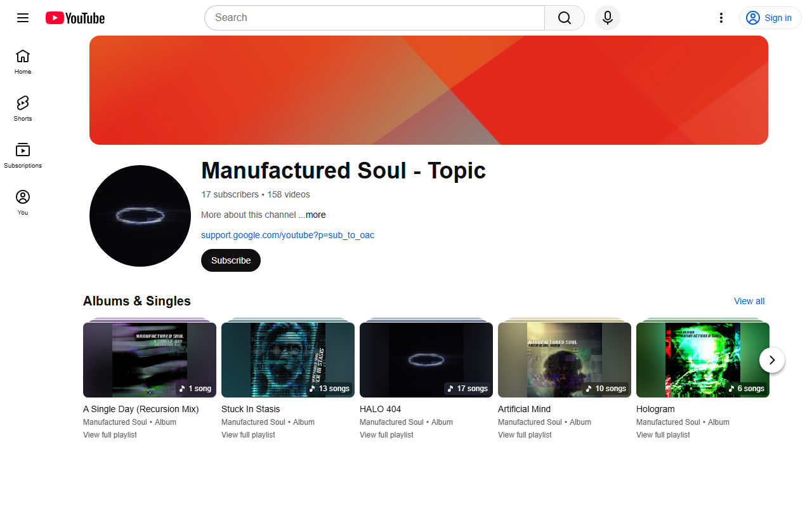812x508 pixels.
Task: Click Manufactured Soul under Stuck In Stasis
Action: (x=253, y=422)
